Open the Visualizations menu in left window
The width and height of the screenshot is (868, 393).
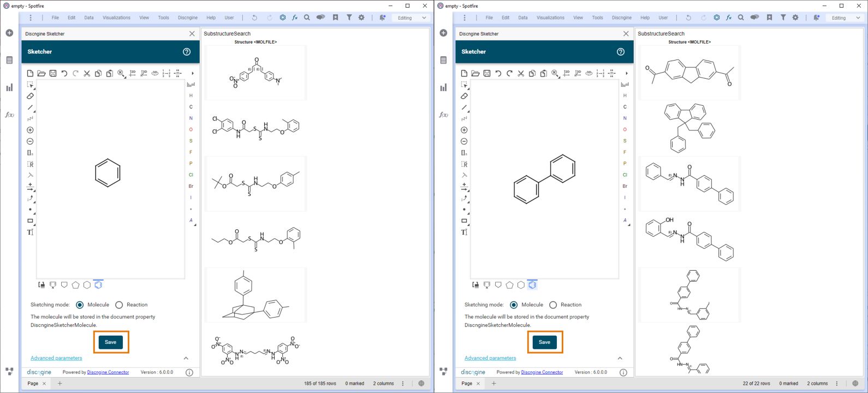117,17
